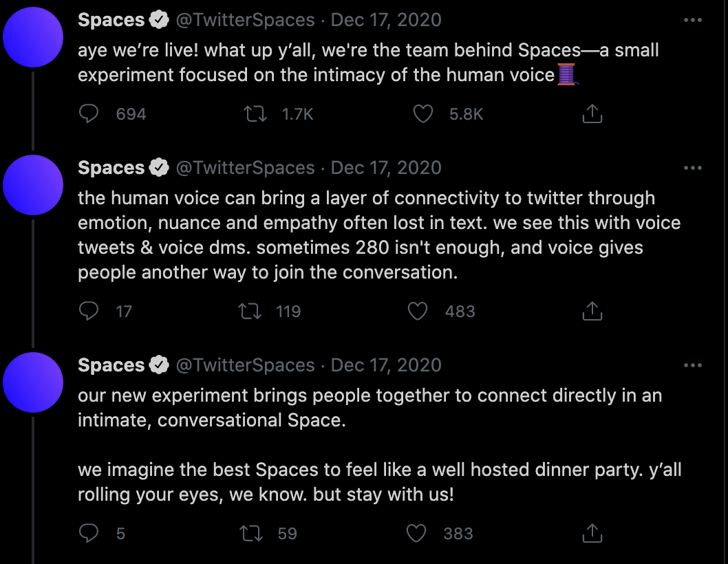Image resolution: width=728 pixels, height=564 pixels.
Task: Reply to the tweet with 17 replies
Action: pyautogui.click(x=89, y=312)
